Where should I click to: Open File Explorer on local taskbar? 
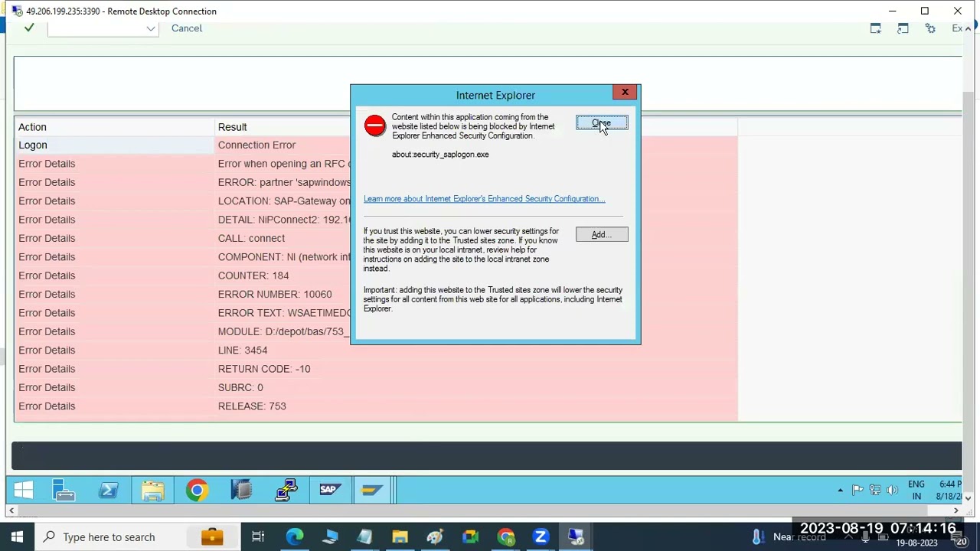(400, 537)
